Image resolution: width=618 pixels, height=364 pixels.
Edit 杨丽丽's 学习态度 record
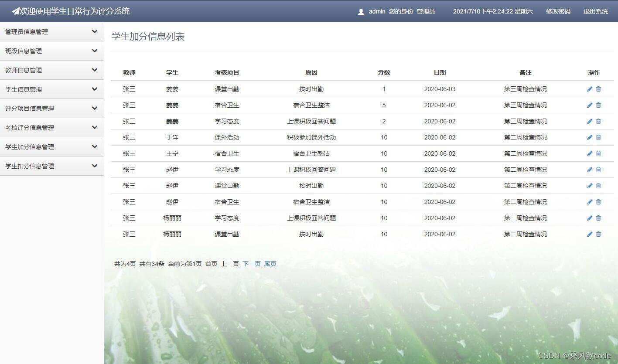click(589, 218)
